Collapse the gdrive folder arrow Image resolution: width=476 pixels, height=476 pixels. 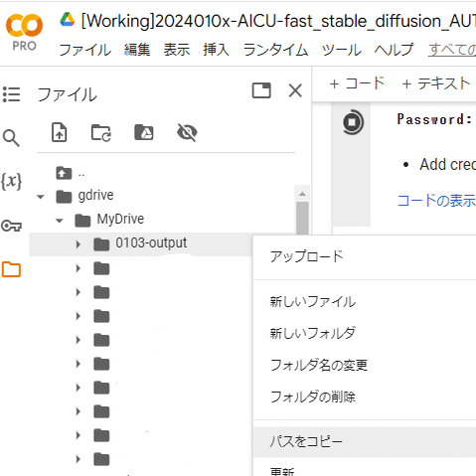click(x=41, y=197)
